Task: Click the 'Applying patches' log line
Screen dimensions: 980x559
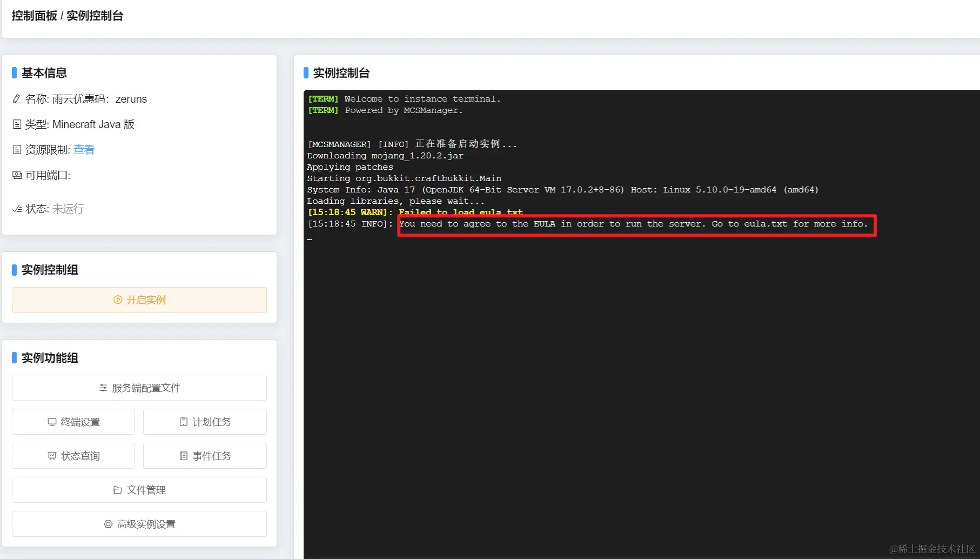Action: click(x=350, y=167)
